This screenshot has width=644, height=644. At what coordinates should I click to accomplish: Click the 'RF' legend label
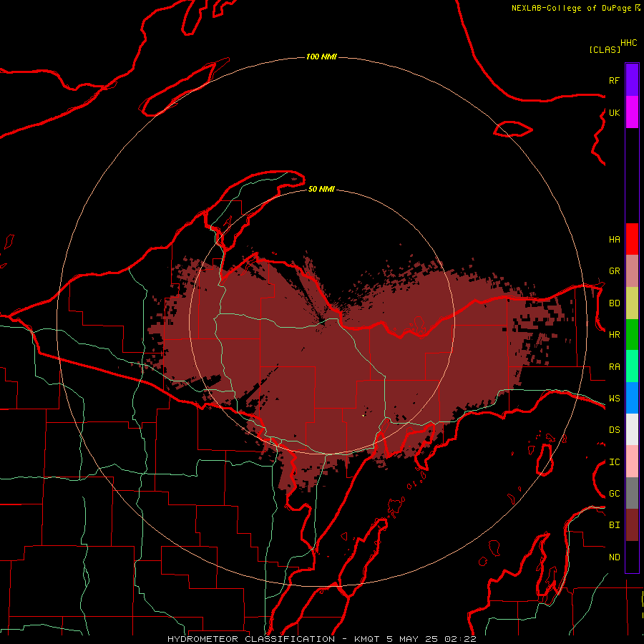point(614,80)
